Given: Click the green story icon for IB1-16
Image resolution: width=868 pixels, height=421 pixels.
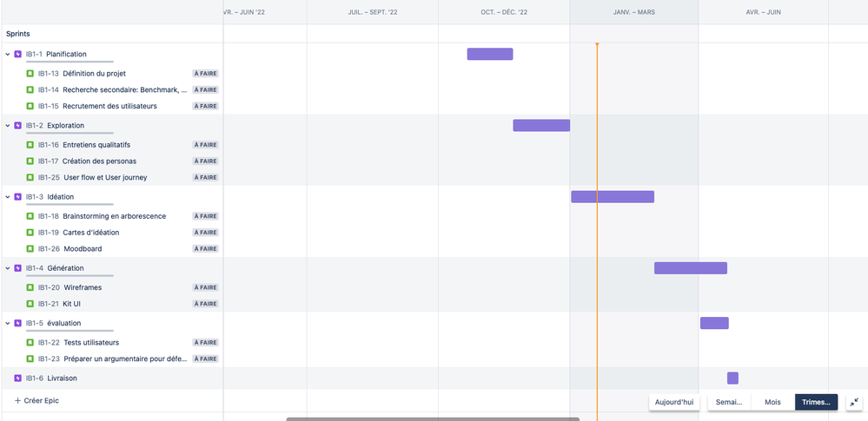Looking at the screenshot, I should (x=30, y=145).
